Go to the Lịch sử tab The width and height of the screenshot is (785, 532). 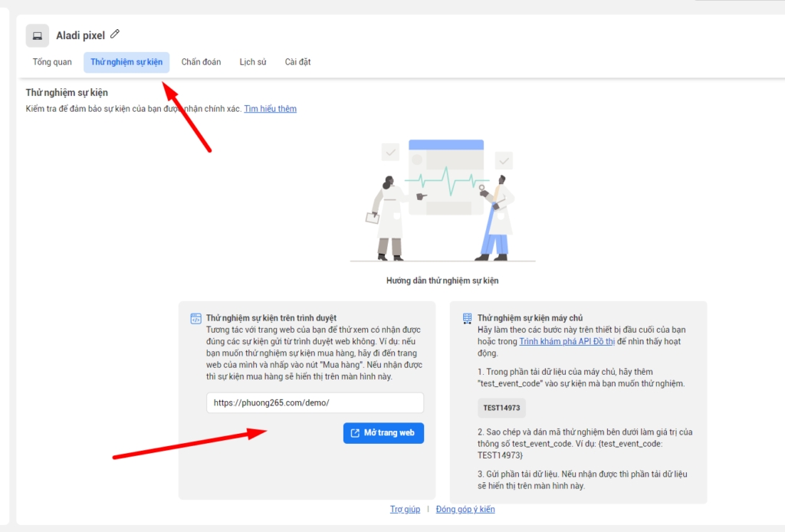[252, 62]
